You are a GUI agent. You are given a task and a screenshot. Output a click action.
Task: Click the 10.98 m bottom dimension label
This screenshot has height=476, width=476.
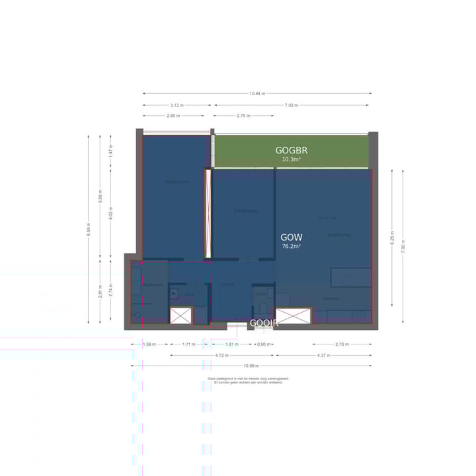tap(251, 366)
